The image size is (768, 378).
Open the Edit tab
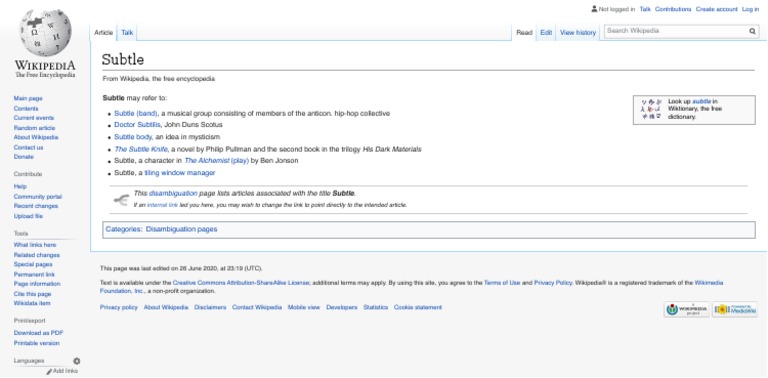point(546,33)
